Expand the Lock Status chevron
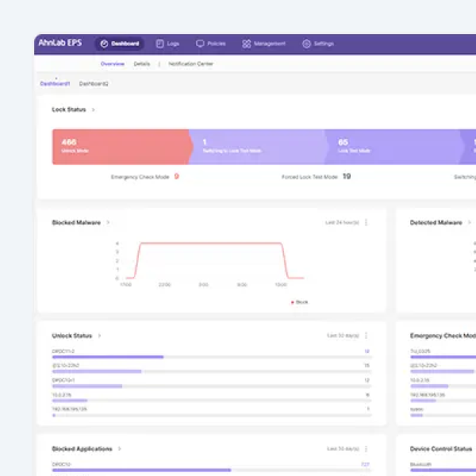Image resolution: width=476 pixels, height=476 pixels. point(94,109)
